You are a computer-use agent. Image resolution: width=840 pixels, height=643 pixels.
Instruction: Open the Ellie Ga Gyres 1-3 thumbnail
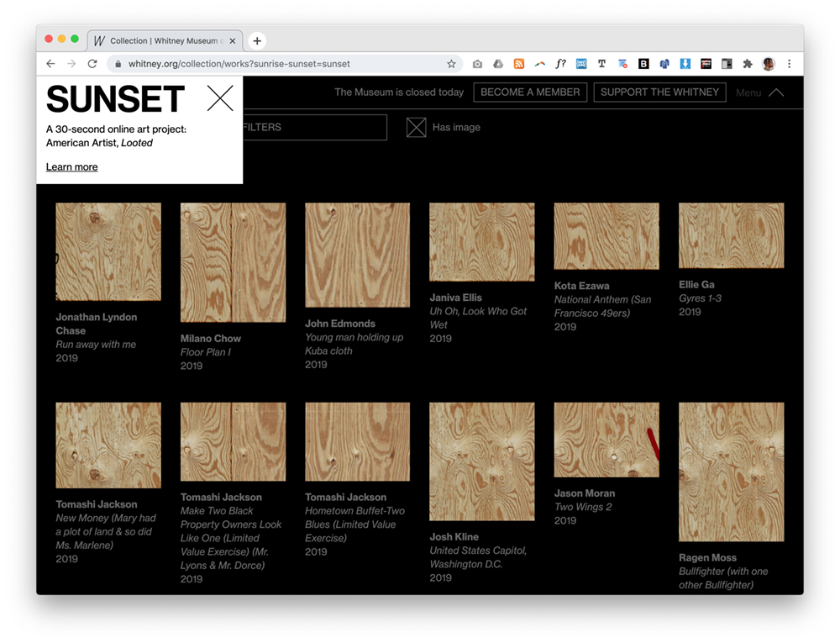732,235
